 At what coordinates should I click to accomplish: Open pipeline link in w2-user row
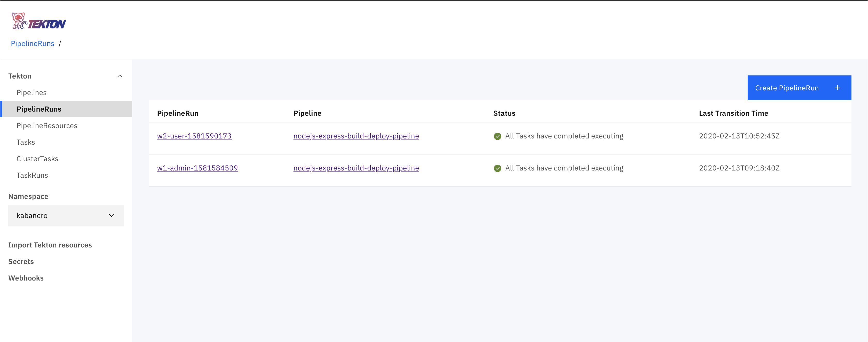coord(356,136)
